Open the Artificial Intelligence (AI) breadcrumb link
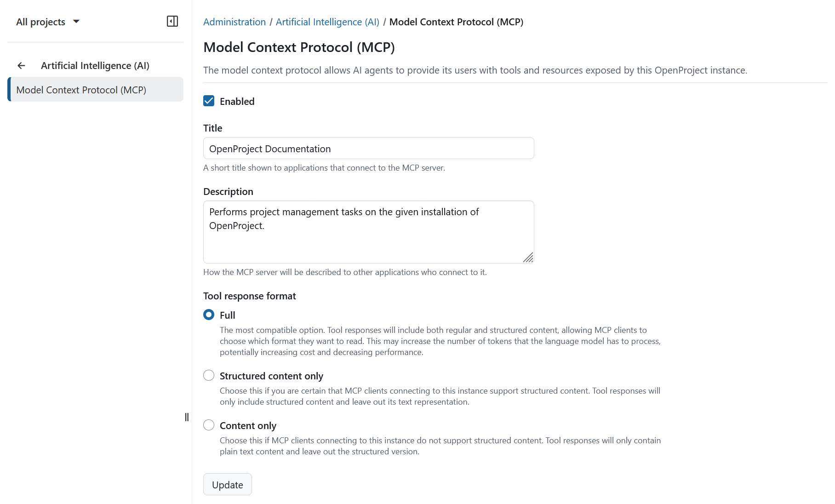The image size is (835, 504). click(x=327, y=22)
